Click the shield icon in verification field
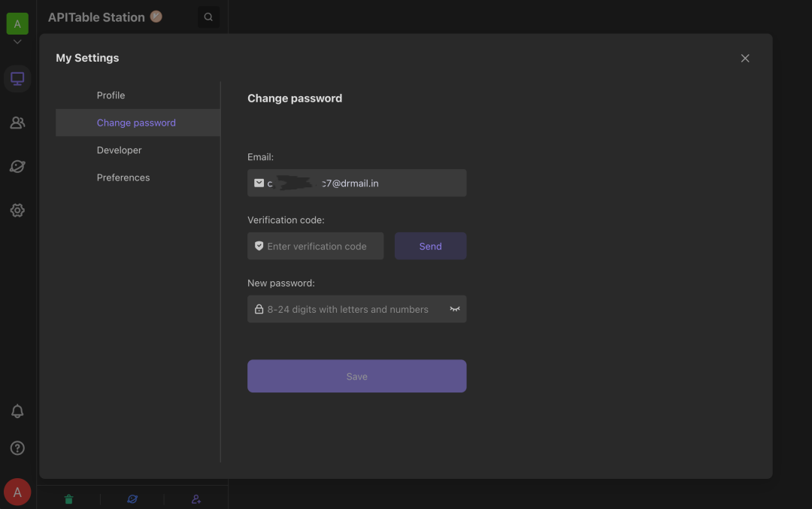This screenshot has width=812, height=509. click(x=259, y=246)
